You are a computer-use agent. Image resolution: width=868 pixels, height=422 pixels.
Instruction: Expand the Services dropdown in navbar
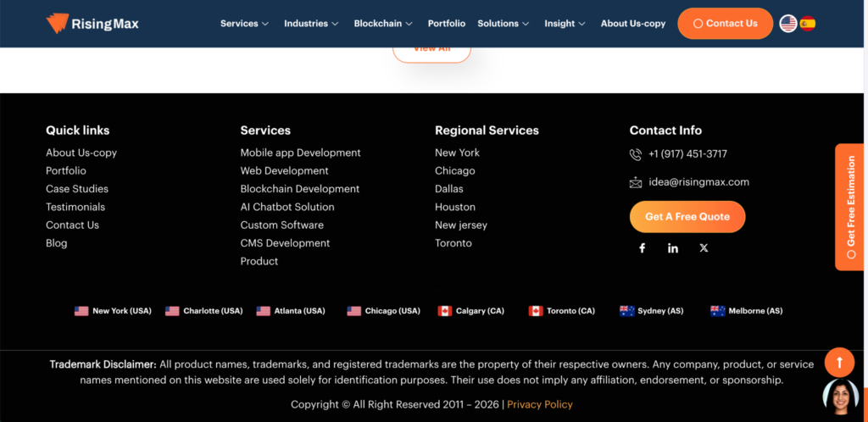tap(244, 24)
